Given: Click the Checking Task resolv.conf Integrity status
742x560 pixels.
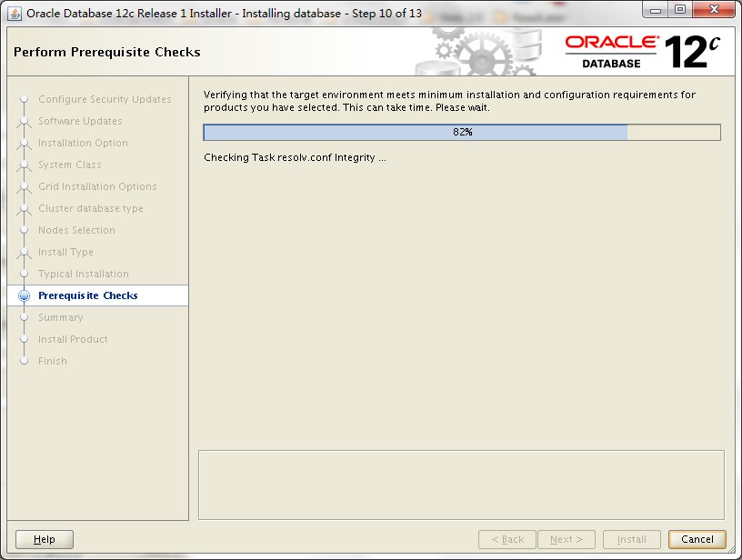Looking at the screenshot, I should pyautogui.click(x=295, y=157).
